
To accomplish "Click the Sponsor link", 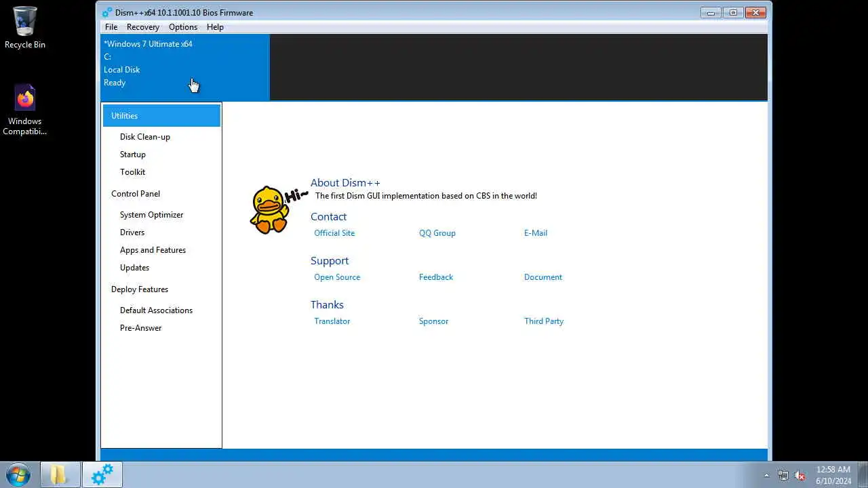I will [x=433, y=321].
